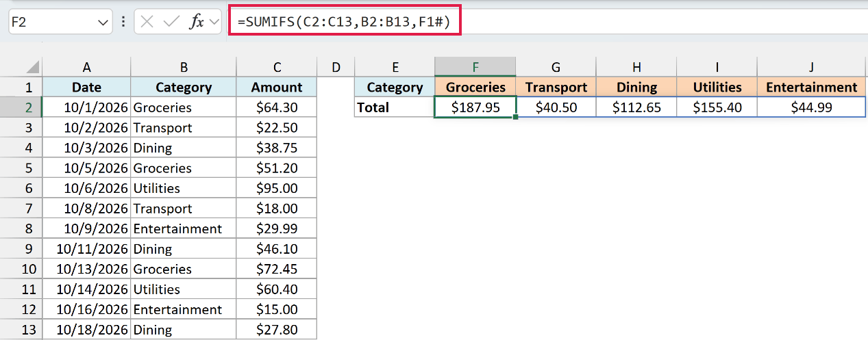This screenshot has height=340, width=868.
Task: Click the amount cell $22.50
Action: tap(277, 127)
